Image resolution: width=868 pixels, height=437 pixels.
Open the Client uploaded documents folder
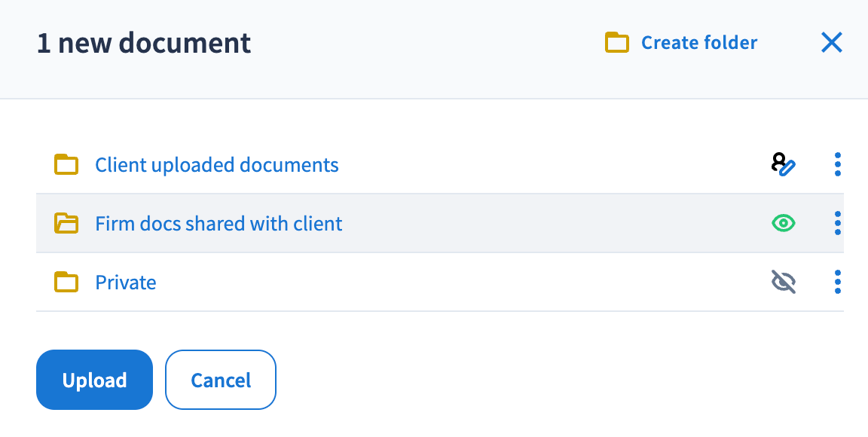(x=217, y=165)
